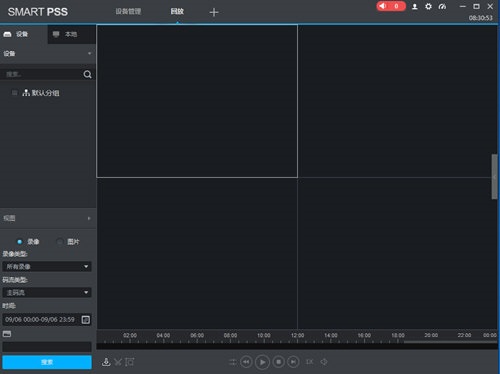Click the blue Search button
Screen dimensions: 500x374
(x=47, y=362)
